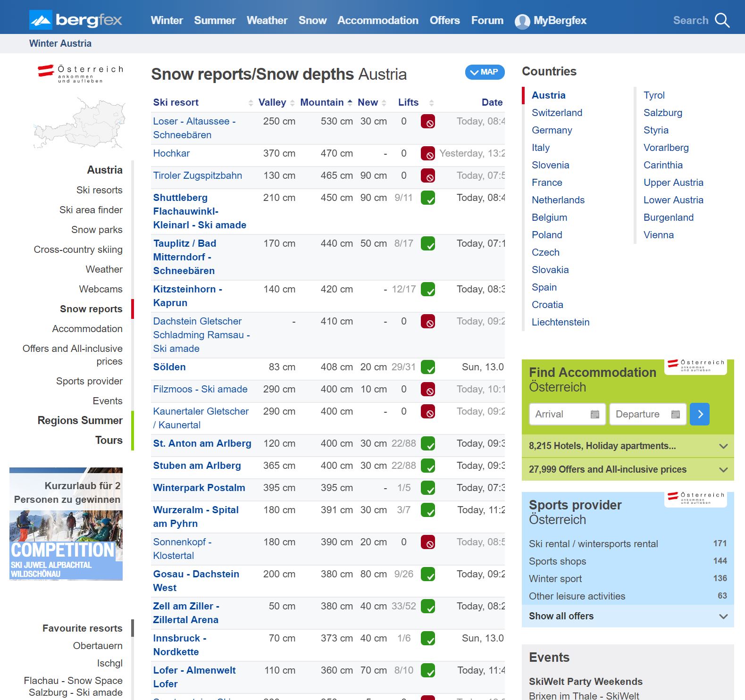
Task: Click the open status icon for Tauplitz / Bad Mitterndorf
Action: click(428, 244)
